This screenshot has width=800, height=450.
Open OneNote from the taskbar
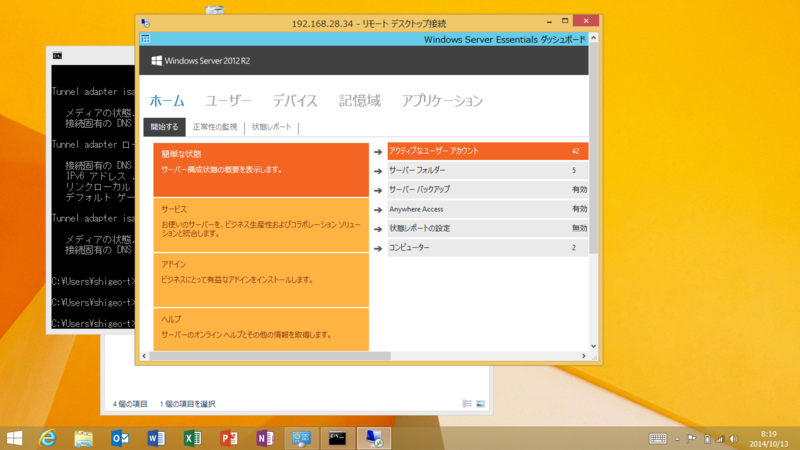pyautogui.click(x=265, y=438)
